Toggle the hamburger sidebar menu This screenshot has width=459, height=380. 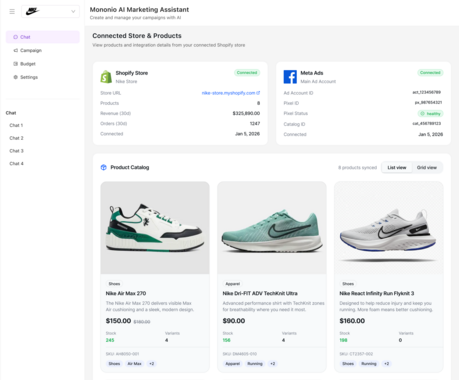click(12, 12)
